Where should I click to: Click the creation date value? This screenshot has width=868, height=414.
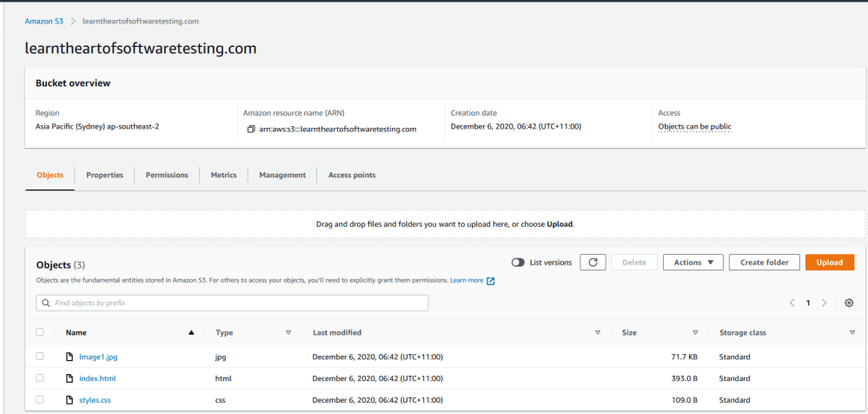pyautogui.click(x=516, y=126)
